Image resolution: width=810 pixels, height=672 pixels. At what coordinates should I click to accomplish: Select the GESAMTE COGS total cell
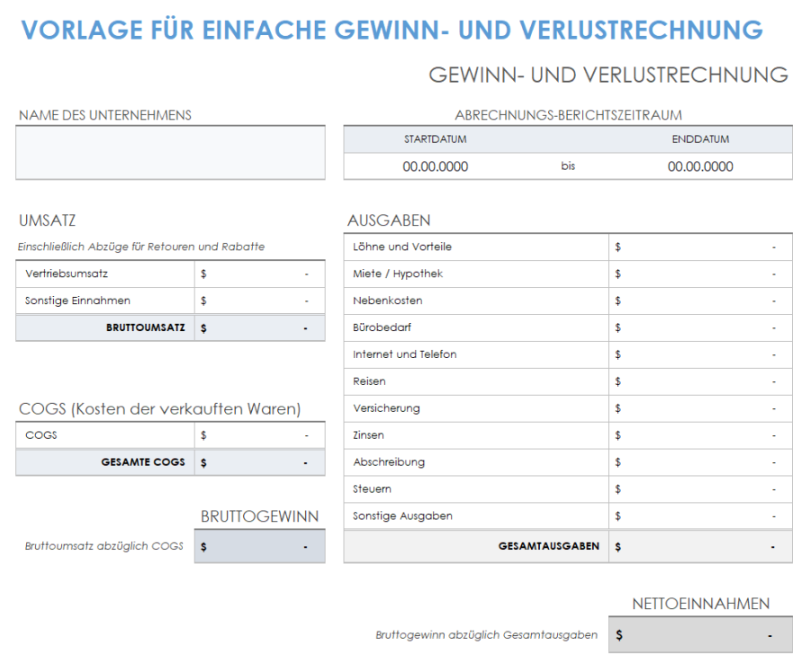259,461
